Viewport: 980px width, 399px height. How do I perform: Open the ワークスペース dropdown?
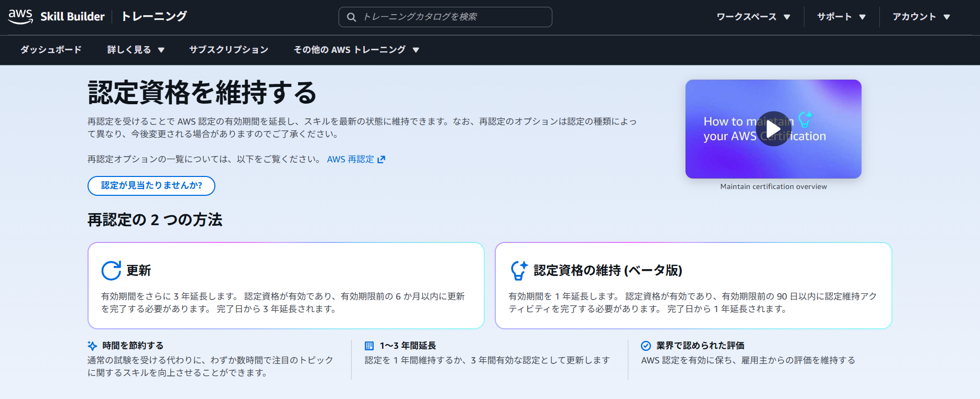(x=753, y=17)
